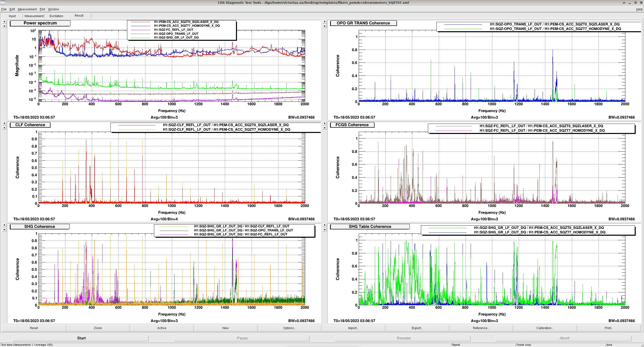Open the plot Options... dialog
The height and width of the screenshot is (347, 644).
[289, 328]
